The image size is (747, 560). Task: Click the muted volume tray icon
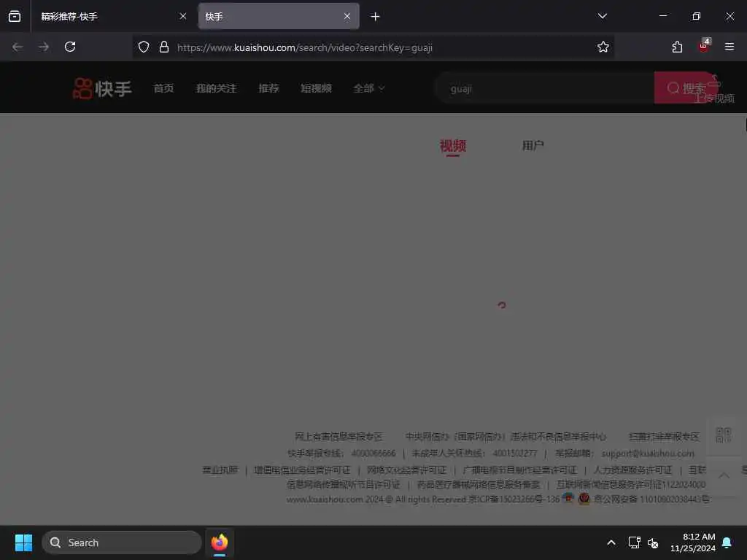pyautogui.click(x=653, y=542)
